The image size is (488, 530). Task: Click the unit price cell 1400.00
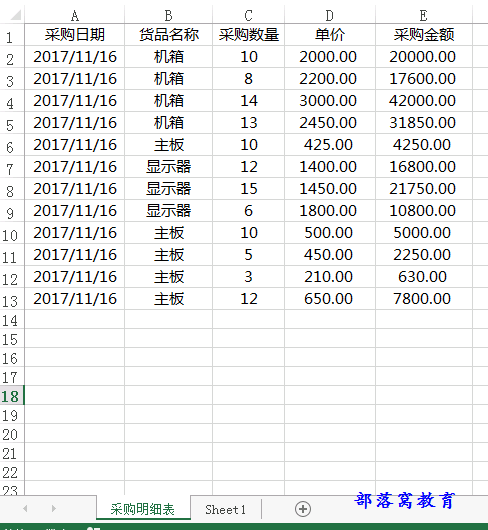tap(330, 167)
